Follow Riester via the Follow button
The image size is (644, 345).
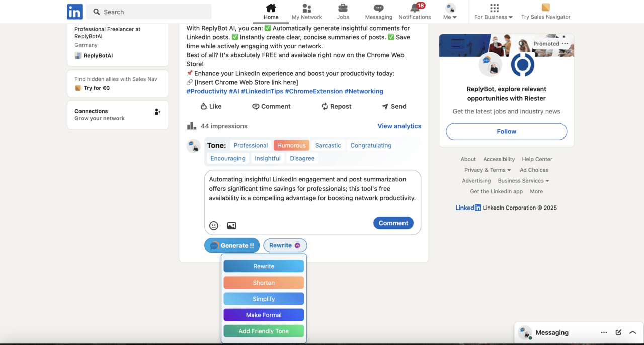[x=506, y=131]
